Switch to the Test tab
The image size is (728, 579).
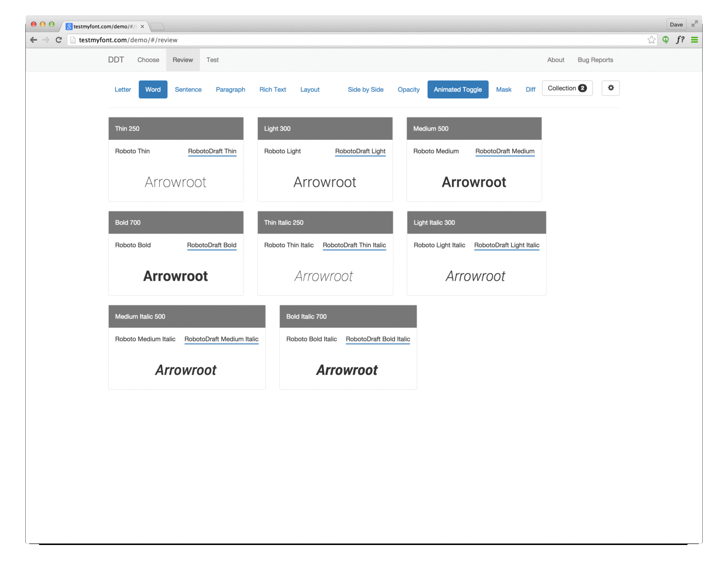212,60
